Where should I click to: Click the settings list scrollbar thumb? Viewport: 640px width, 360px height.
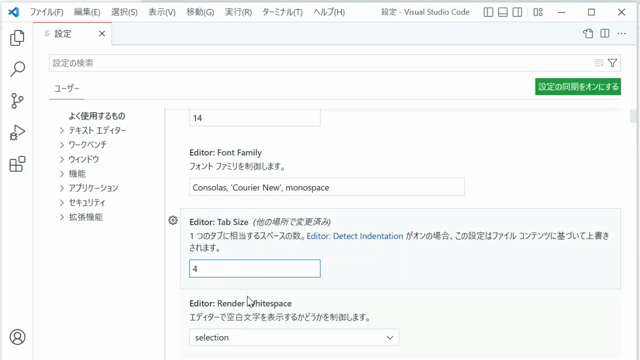[x=633, y=116]
